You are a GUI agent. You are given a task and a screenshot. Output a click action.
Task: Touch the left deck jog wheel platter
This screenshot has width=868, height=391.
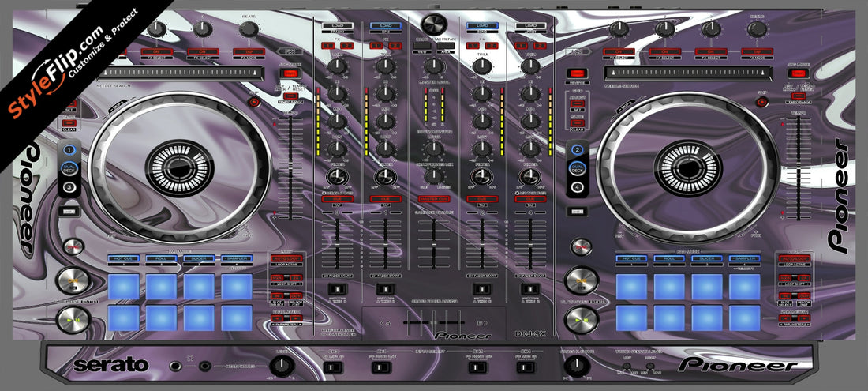point(180,167)
